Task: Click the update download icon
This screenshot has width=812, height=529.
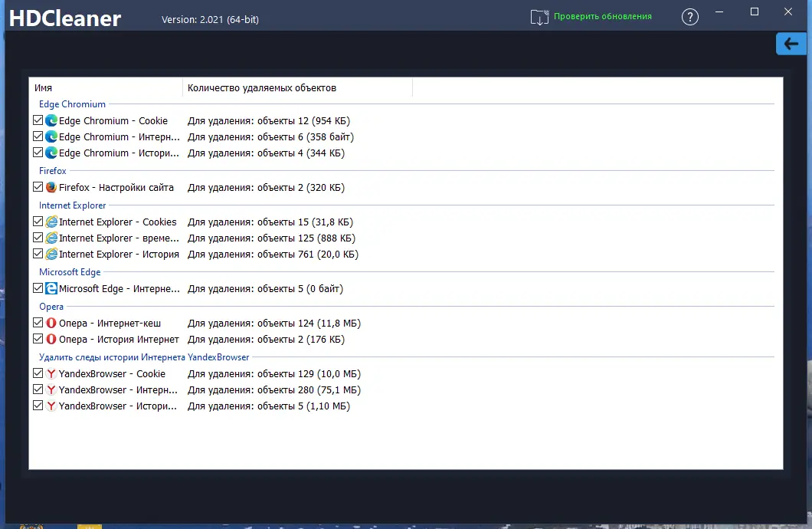Action: point(539,17)
